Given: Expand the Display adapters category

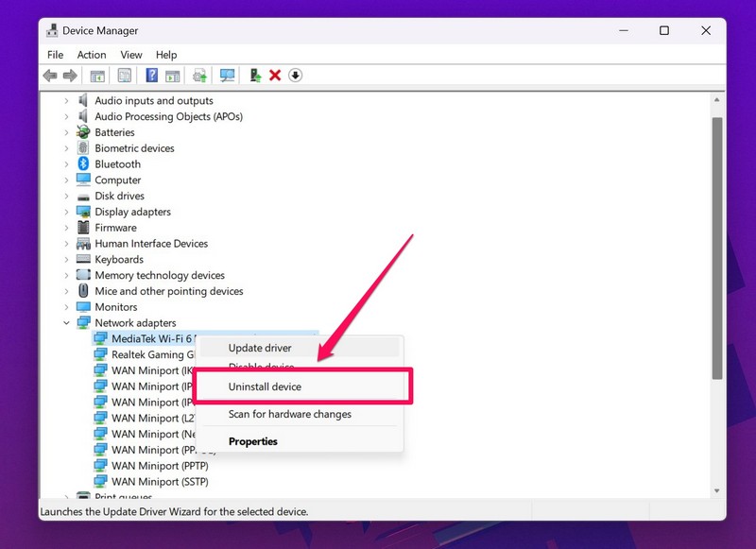Looking at the screenshot, I should click(x=66, y=212).
